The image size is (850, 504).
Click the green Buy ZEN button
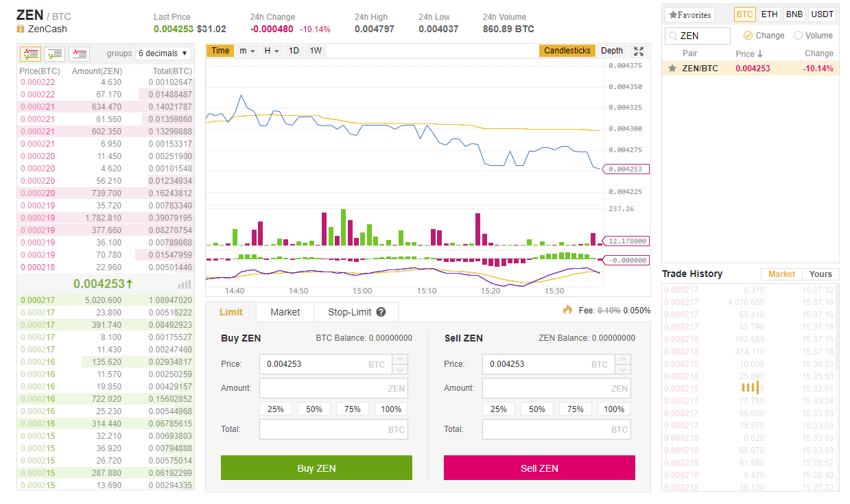tap(316, 468)
